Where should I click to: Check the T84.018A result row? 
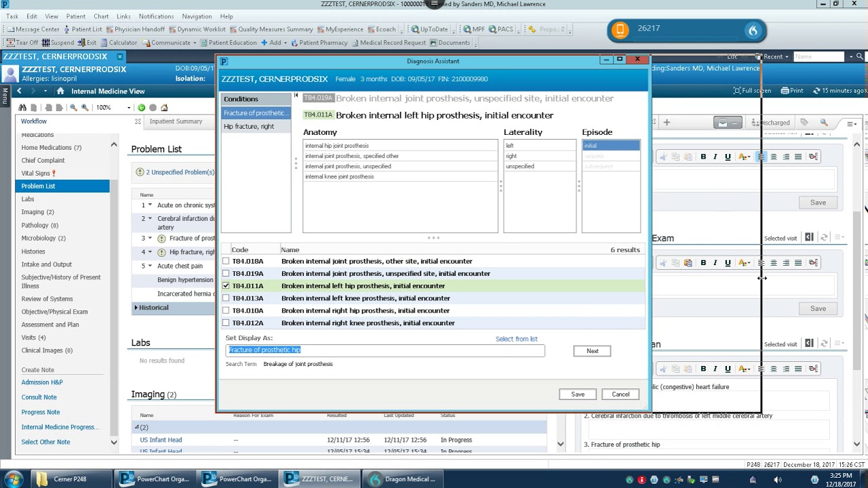pos(226,261)
